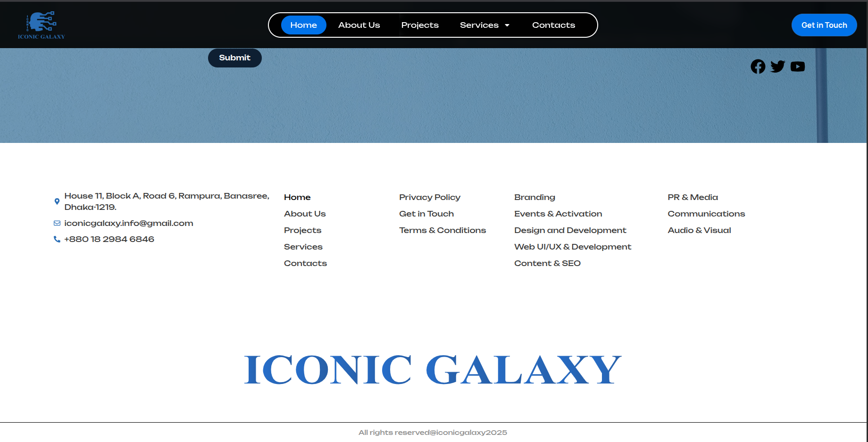Open Contacts in the top navigation

pyautogui.click(x=553, y=25)
